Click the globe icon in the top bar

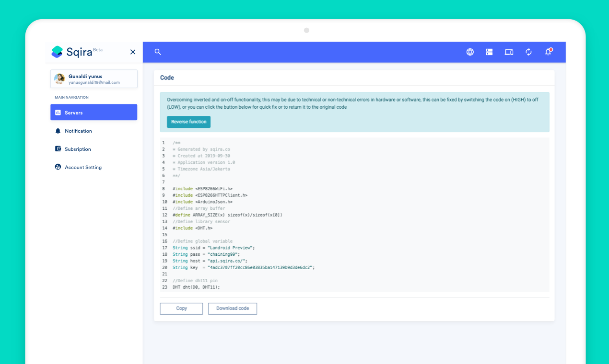(x=470, y=52)
